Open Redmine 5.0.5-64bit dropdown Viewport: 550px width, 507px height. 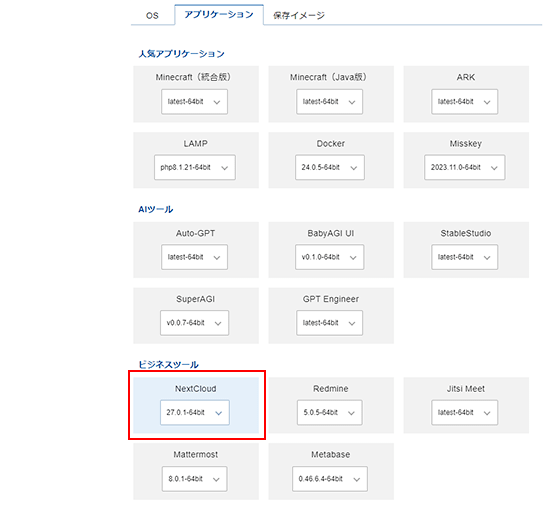[330, 413]
